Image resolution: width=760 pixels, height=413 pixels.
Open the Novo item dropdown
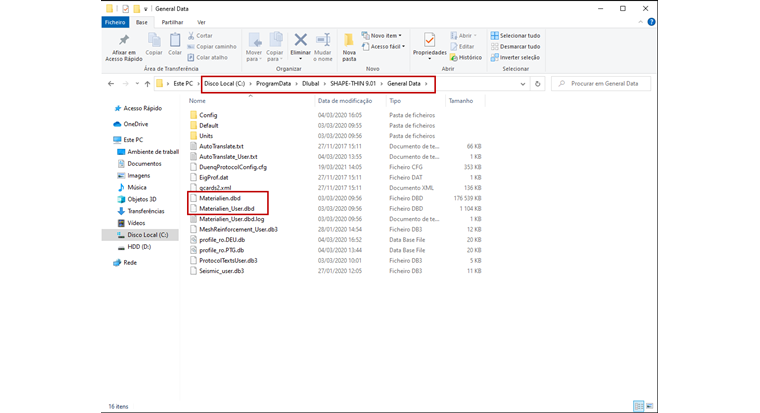382,35
